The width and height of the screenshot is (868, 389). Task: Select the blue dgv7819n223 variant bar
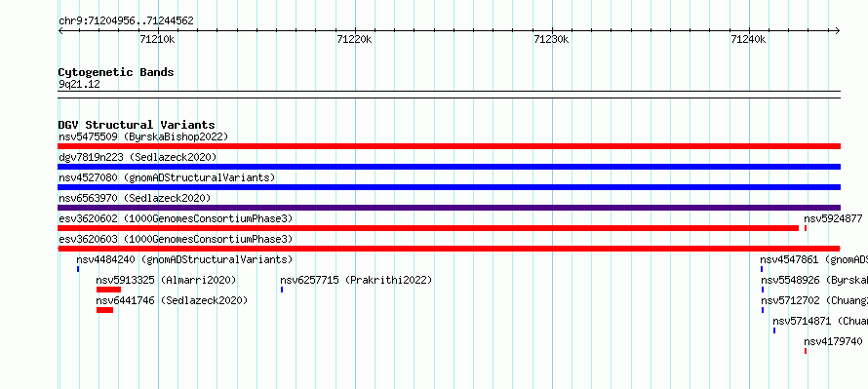click(x=449, y=167)
